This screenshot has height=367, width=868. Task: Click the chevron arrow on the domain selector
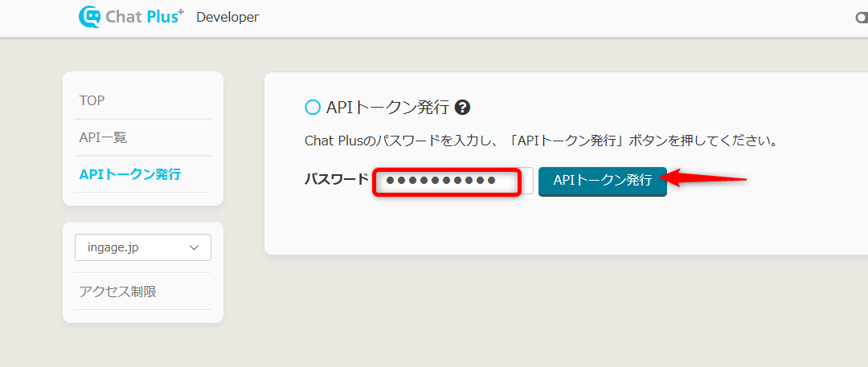(194, 248)
